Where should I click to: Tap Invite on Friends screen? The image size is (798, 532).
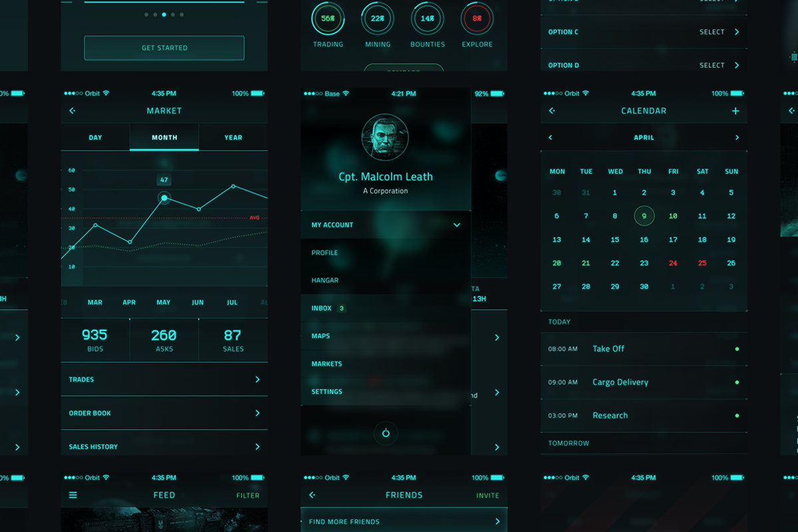click(487, 495)
